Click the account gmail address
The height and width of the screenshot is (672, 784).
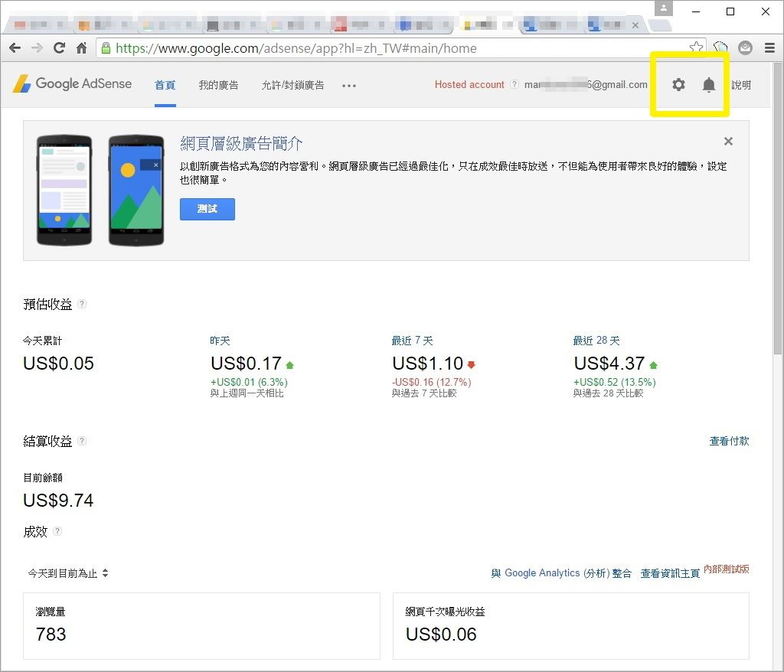tap(586, 84)
